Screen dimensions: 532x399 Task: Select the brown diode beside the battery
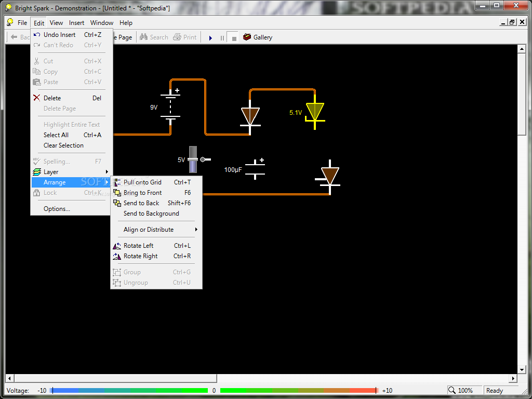250,117
